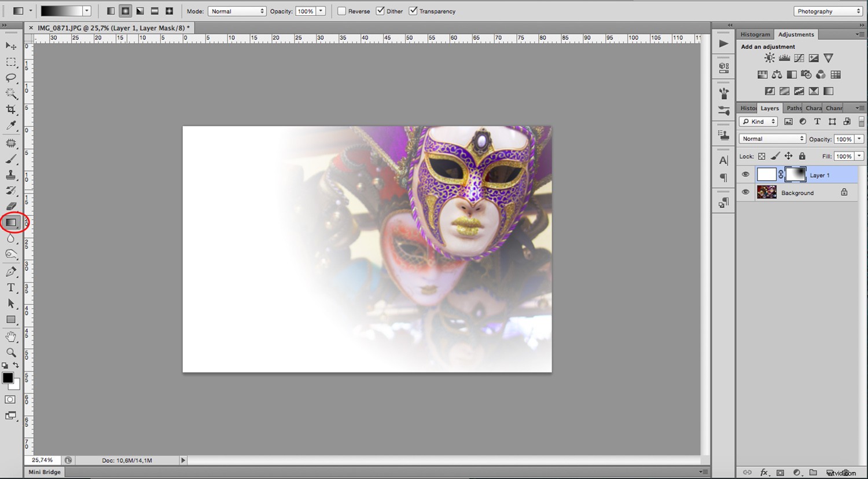Choose the Clone Stamp tool
Screen dimensions: 868x479
[10, 174]
